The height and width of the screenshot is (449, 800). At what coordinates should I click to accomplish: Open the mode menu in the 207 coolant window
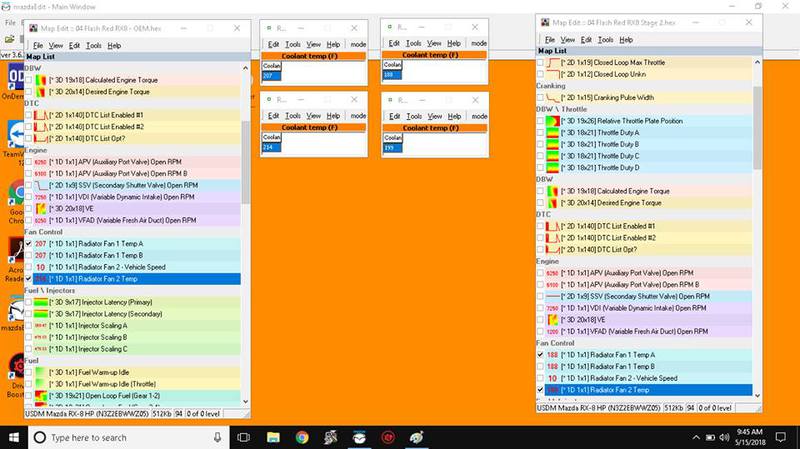(358, 43)
